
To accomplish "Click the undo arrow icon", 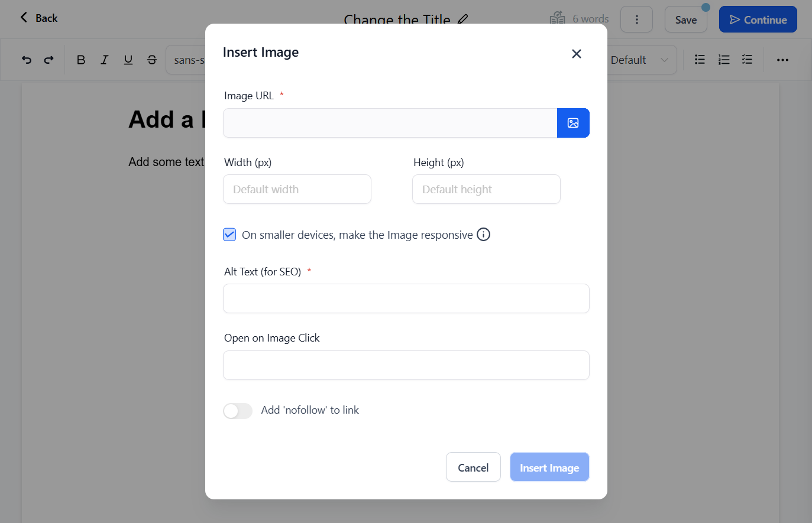I will [27, 60].
